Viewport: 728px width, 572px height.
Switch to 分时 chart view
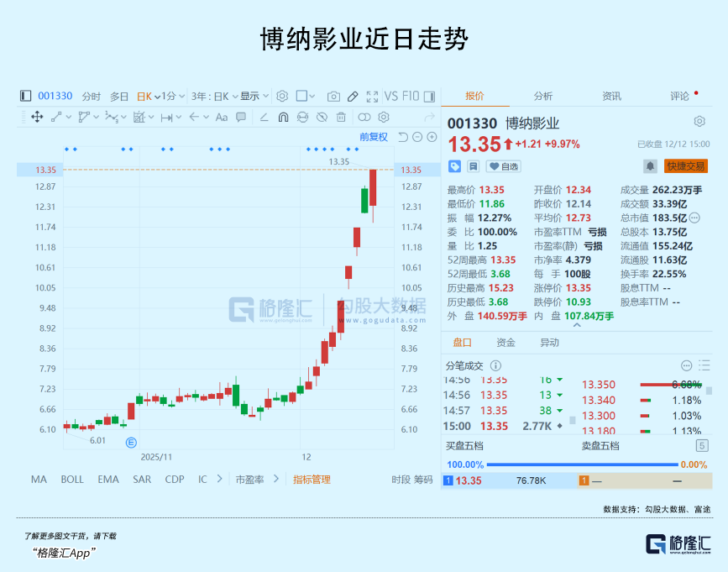91,97
